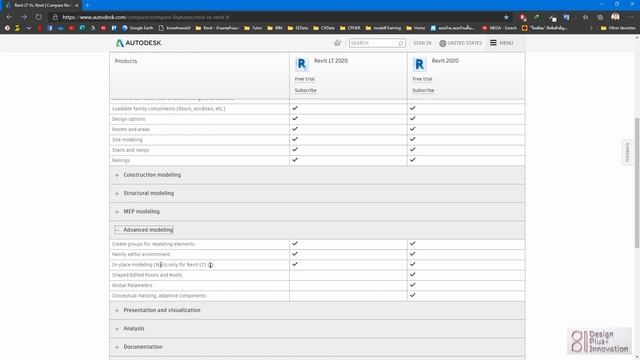
Task: Open browser collections panel
Action: 600,17
